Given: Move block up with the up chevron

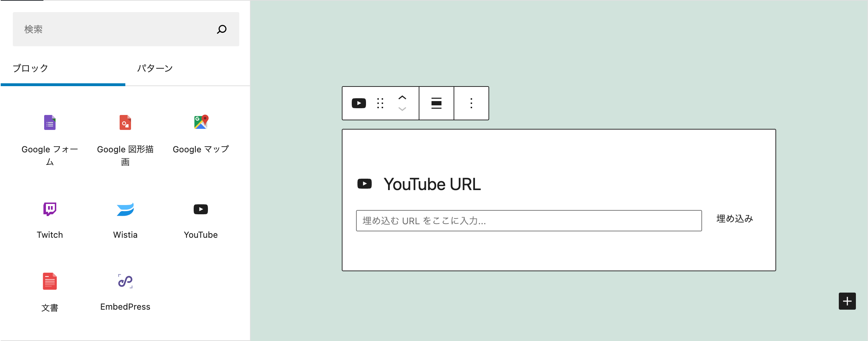Looking at the screenshot, I should coord(402,98).
